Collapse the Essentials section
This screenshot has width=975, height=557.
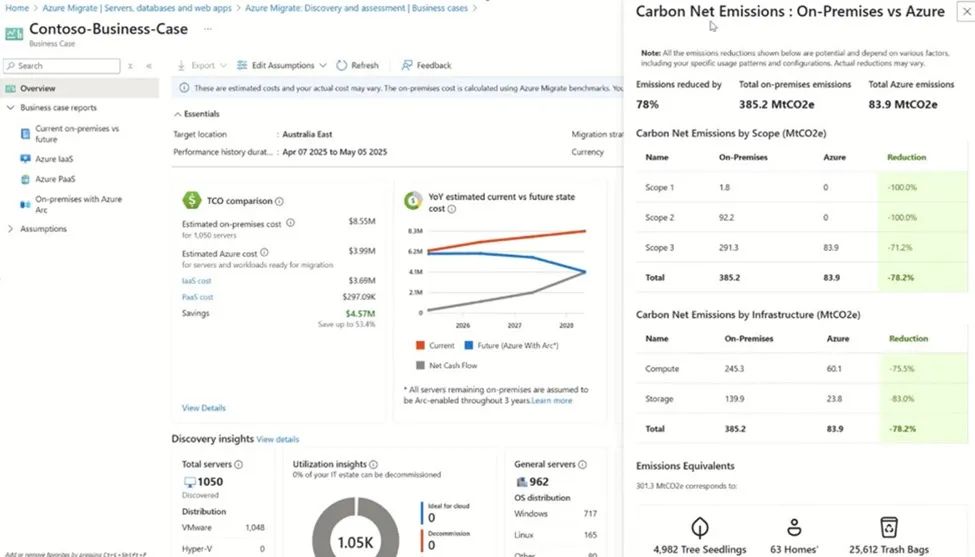click(178, 114)
